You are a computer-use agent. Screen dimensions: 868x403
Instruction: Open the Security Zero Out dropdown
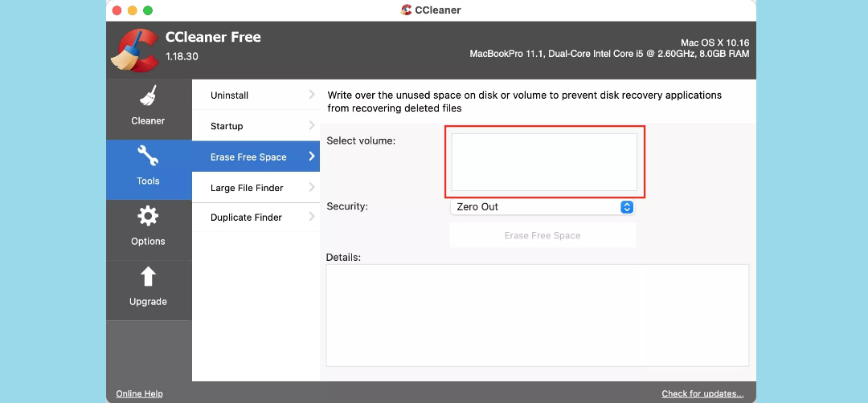tap(542, 207)
